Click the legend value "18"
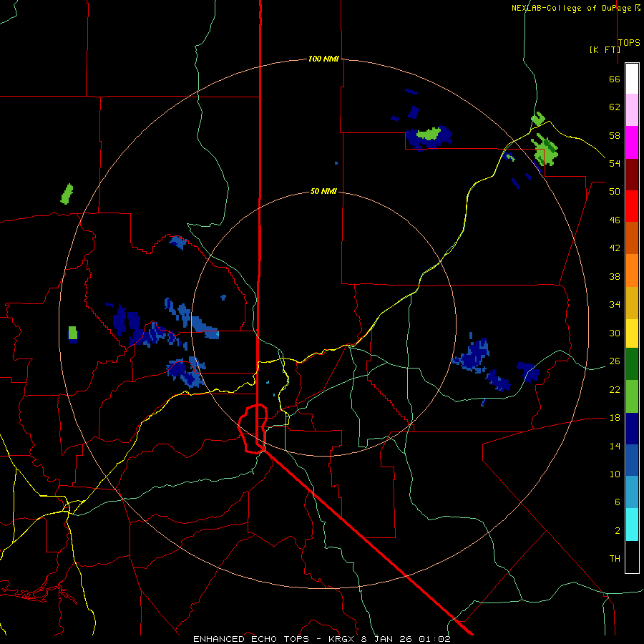 (615, 418)
